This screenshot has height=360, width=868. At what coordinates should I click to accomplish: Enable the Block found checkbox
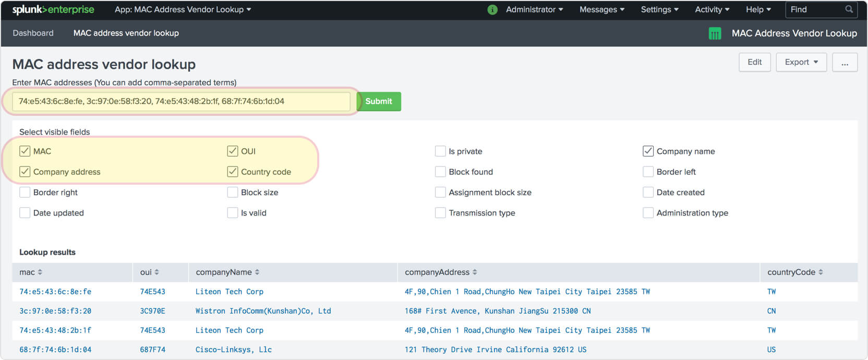[440, 172]
